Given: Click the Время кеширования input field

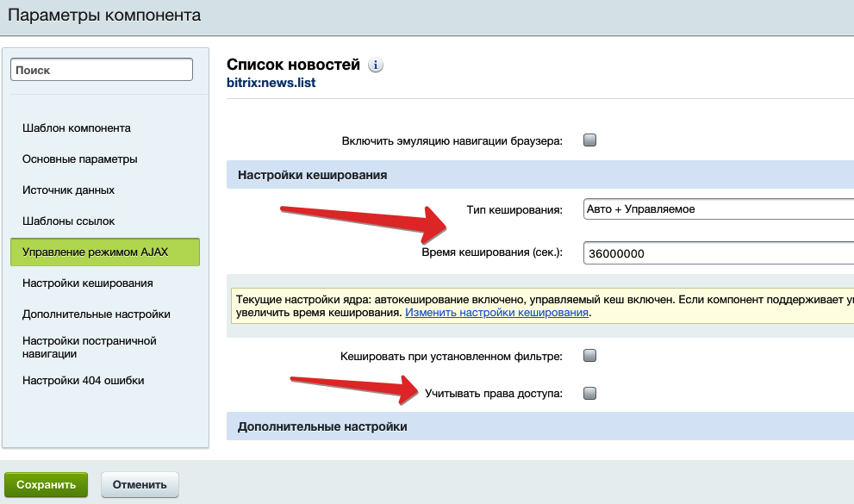Looking at the screenshot, I should [717, 253].
